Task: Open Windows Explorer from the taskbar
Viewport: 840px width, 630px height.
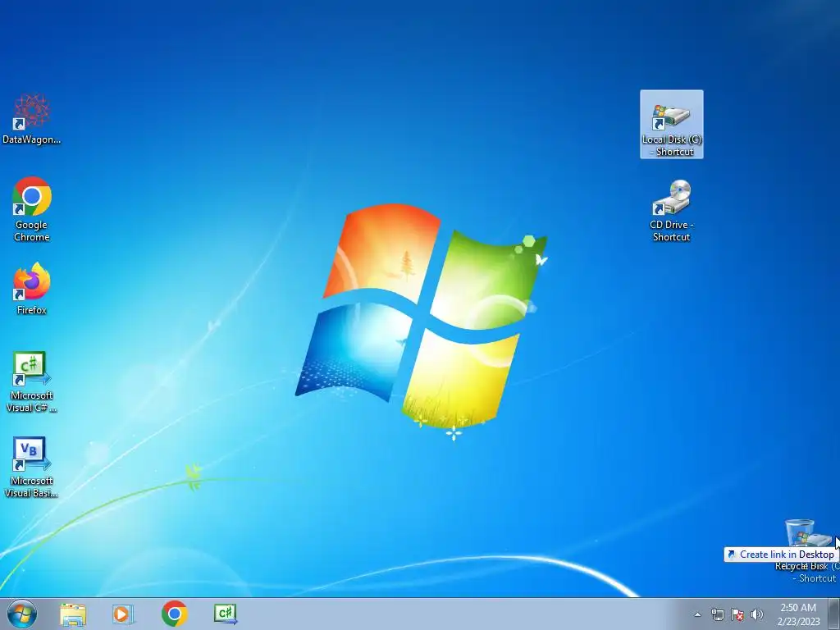Action: pos(73,614)
